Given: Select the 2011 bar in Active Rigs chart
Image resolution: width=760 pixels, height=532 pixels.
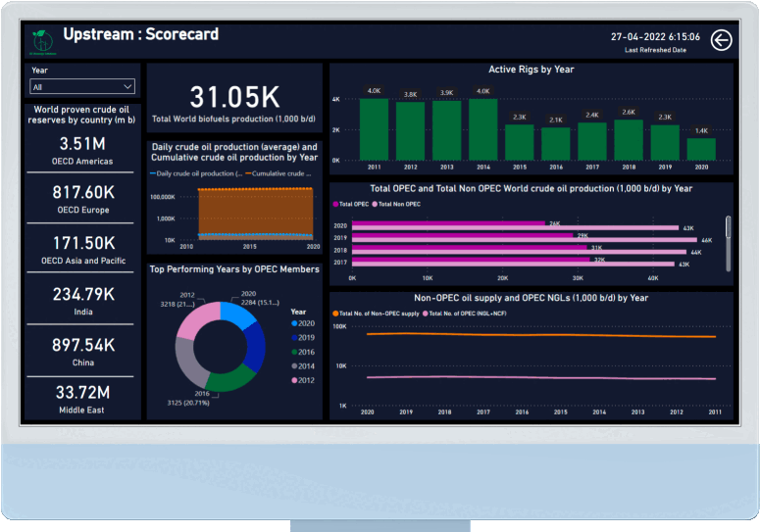Looking at the screenshot, I should point(374,127).
